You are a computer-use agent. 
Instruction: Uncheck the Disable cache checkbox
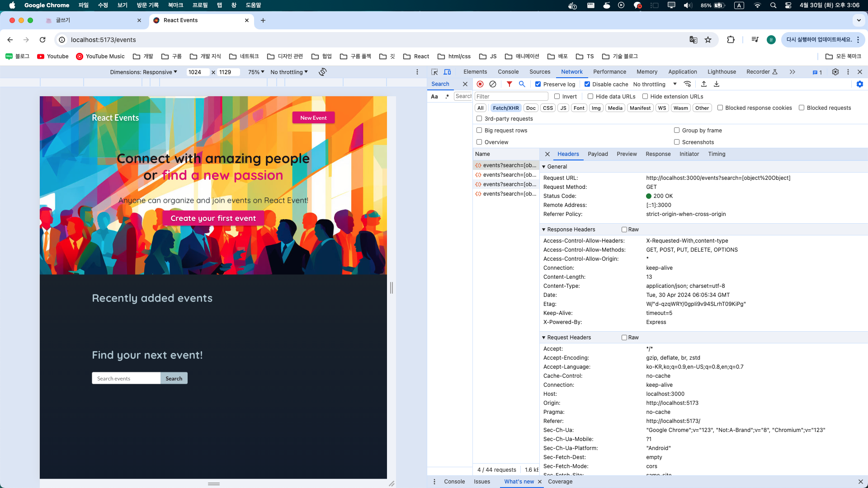coord(587,84)
